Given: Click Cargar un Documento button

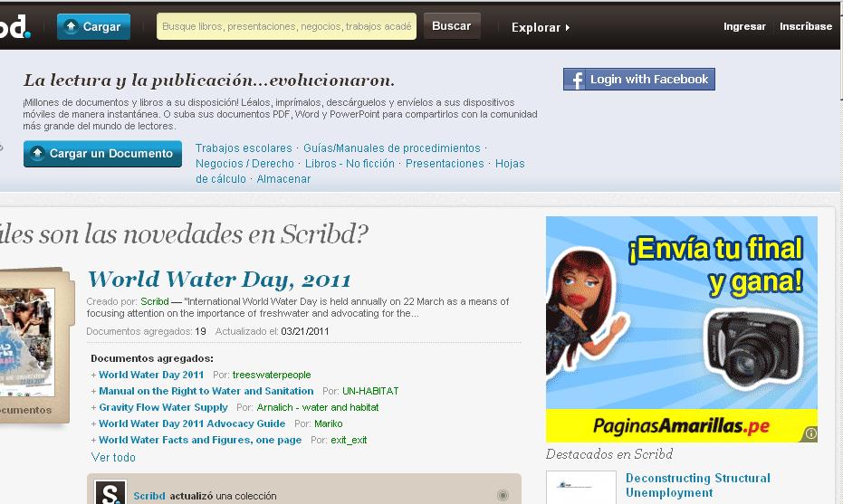Looking at the screenshot, I should pos(102,154).
